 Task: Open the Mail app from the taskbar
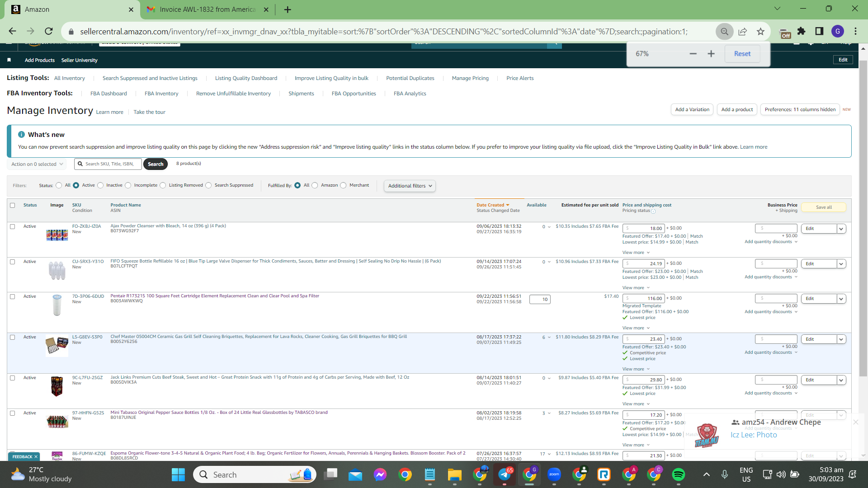(355, 474)
